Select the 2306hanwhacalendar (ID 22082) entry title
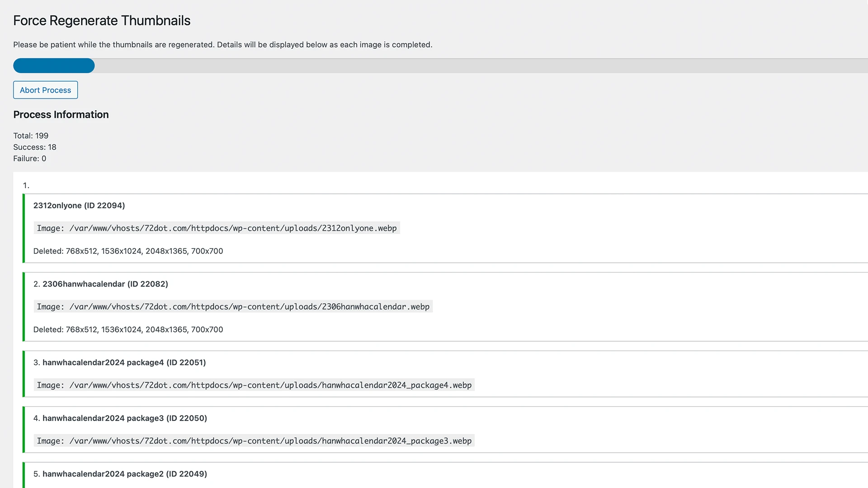 (x=105, y=284)
